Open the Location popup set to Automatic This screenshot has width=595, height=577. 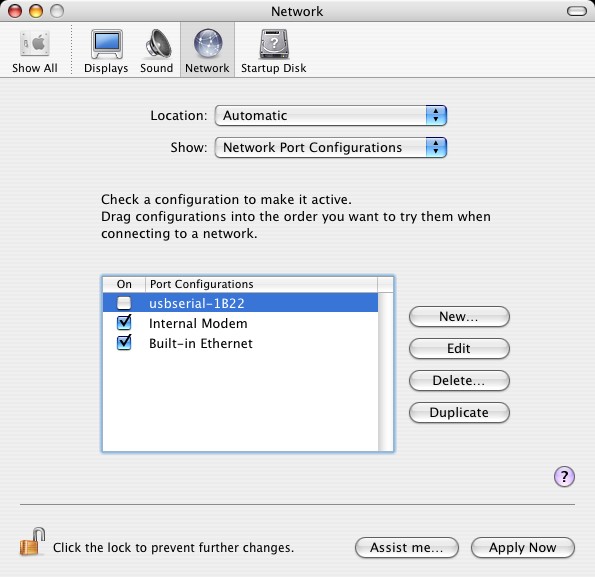click(331, 115)
